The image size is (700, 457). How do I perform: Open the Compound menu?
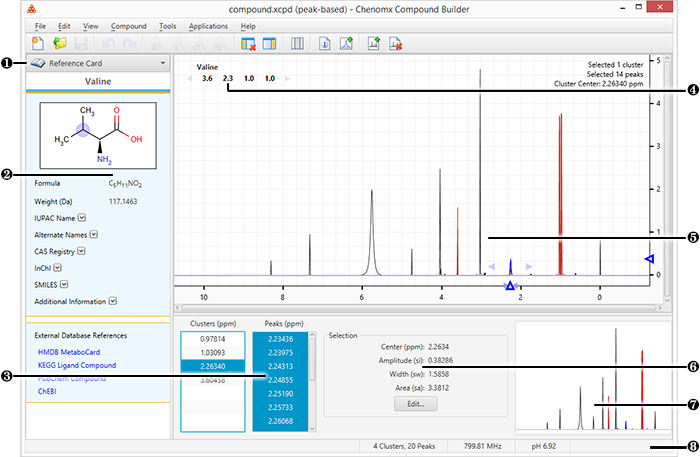click(x=127, y=25)
